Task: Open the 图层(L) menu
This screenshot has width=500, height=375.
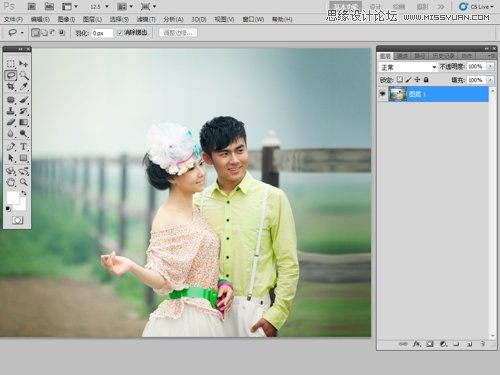Action: coord(92,19)
